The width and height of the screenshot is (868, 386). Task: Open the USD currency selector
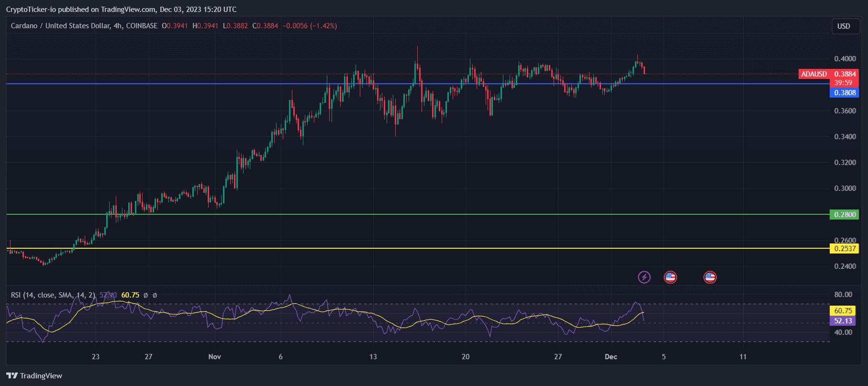843,26
